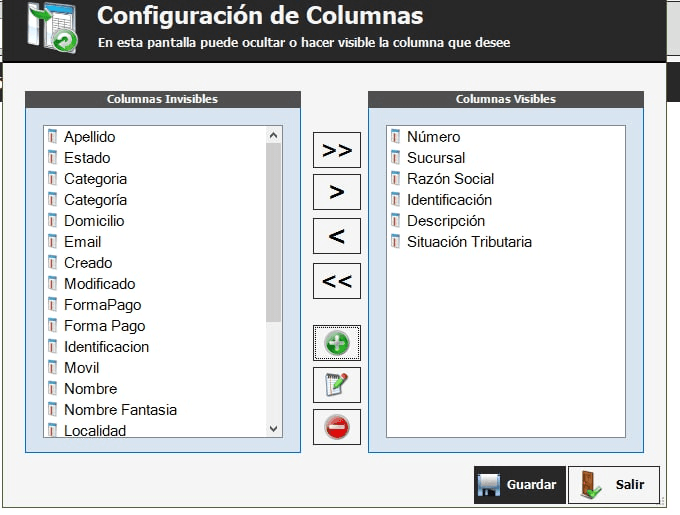Click the Salir exit button

tap(614, 485)
